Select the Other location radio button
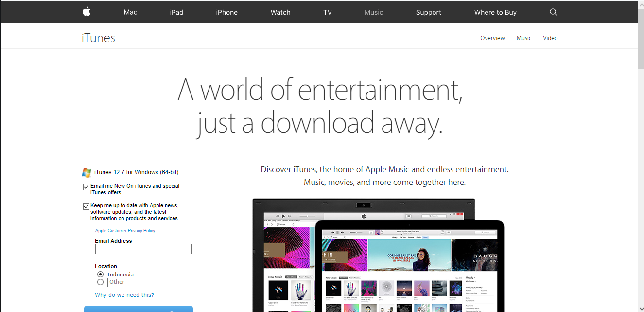 100,282
